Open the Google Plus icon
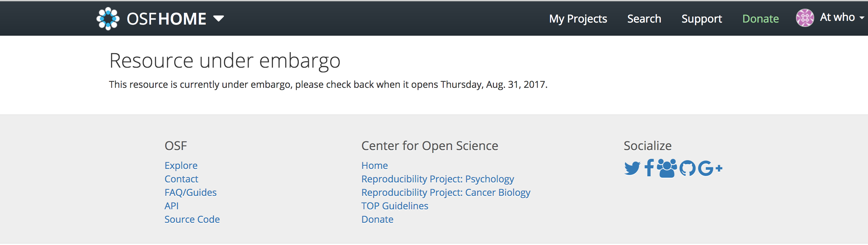Viewport: 868px width, 245px height. 710,168
